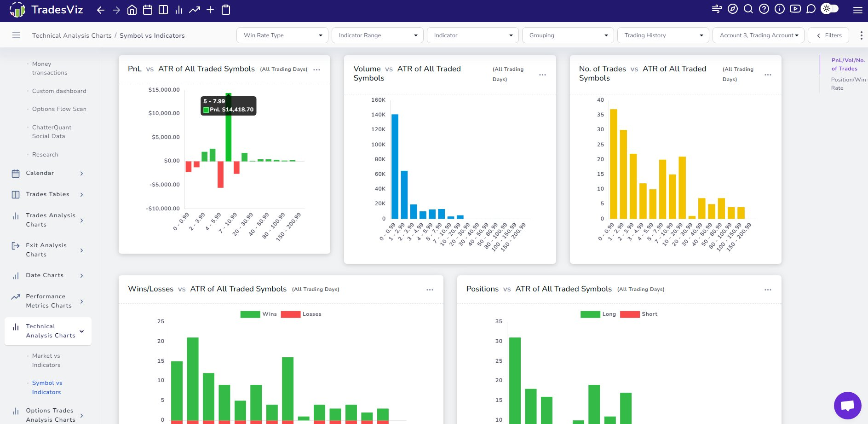Collapse the left sidebar with hamburger icon
The image size is (868, 424).
[x=16, y=35]
